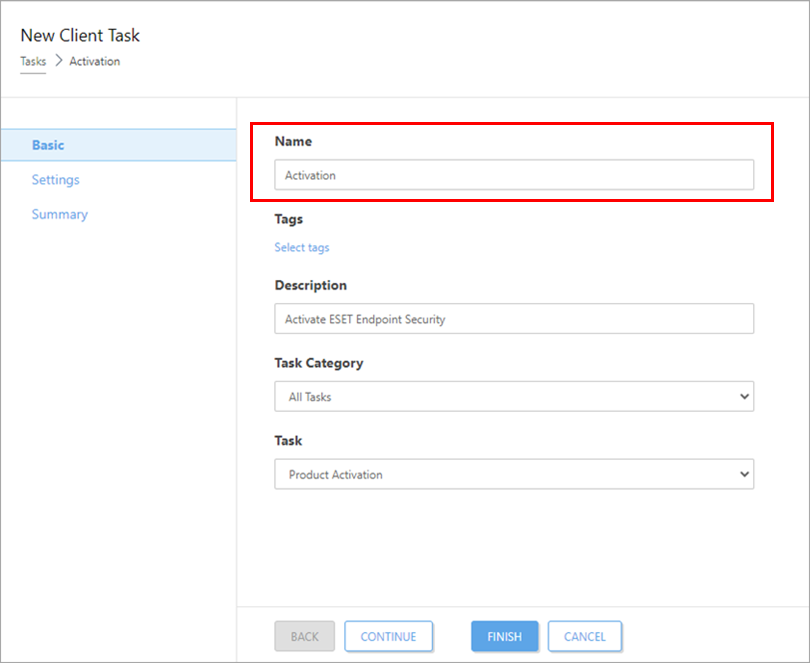Click the arrow icon on Task Category dropdown
Viewport: 810px width, 663px height.
pyautogui.click(x=743, y=397)
